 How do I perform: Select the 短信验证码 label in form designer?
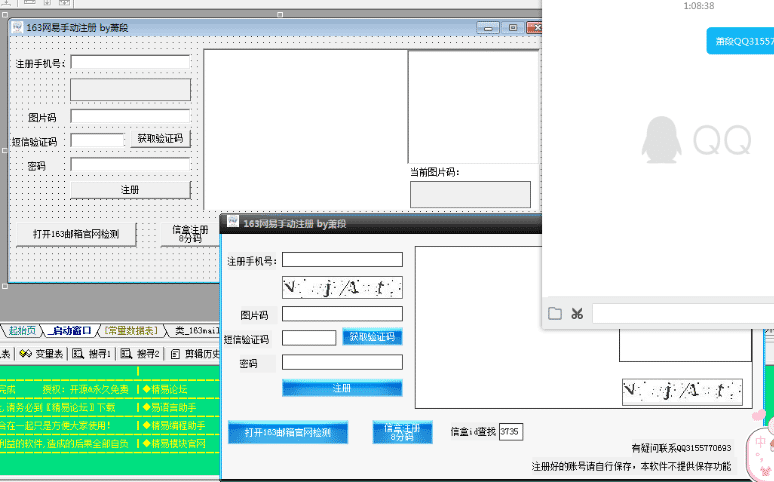click(35, 142)
